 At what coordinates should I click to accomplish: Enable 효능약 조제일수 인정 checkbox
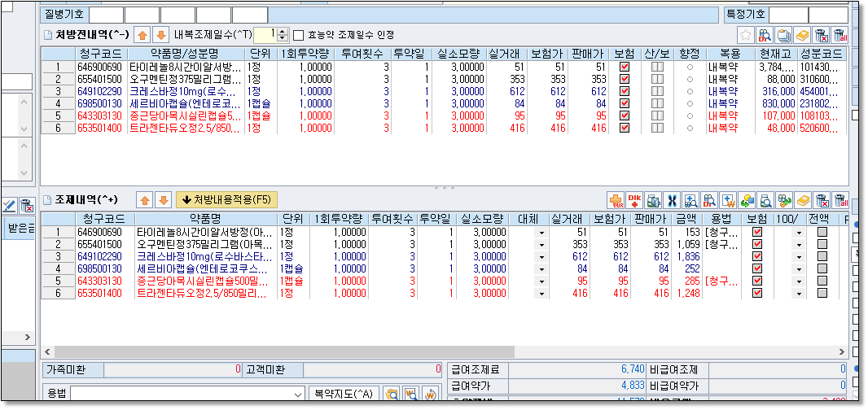pos(298,35)
